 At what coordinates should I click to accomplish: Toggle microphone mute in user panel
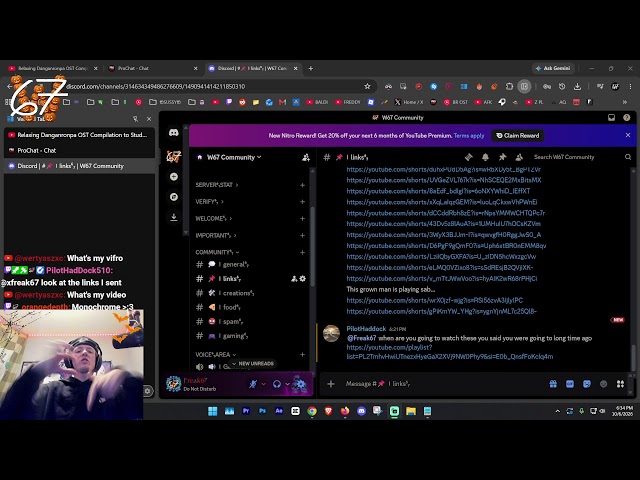click(x=253, y=384)
